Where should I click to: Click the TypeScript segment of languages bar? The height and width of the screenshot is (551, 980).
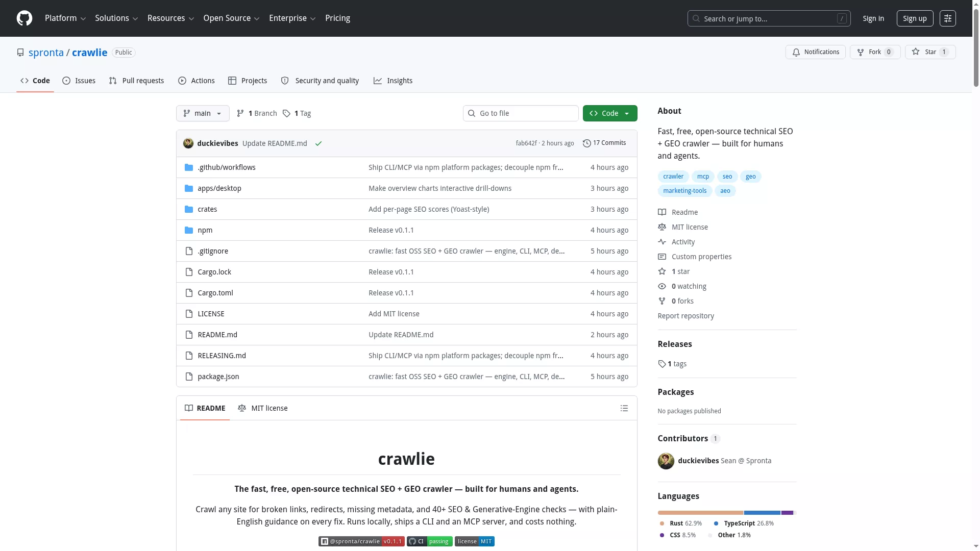pyautogui.click(x=762, y=513)
